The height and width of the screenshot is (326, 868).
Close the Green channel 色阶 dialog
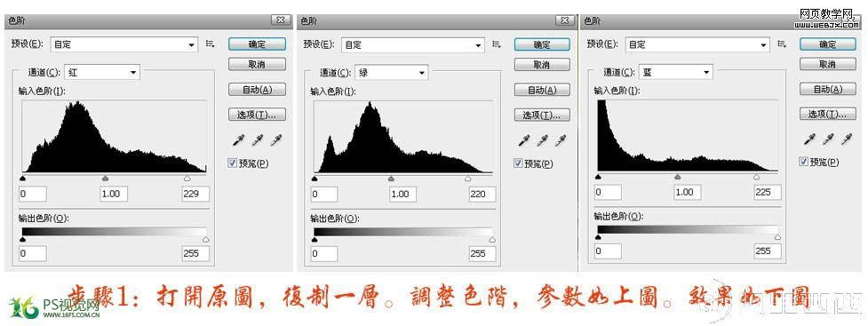pyautogui.click(x=565, y=20)
